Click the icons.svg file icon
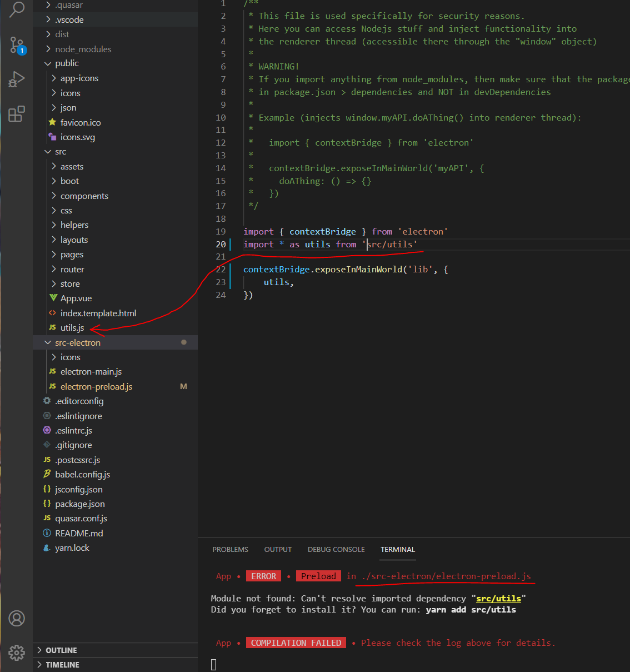 [53, 137]
